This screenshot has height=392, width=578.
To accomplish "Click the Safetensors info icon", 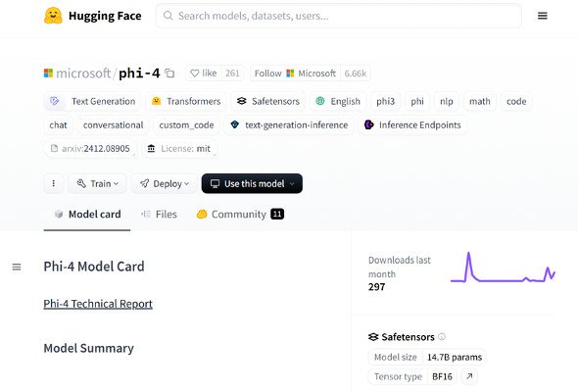I will coord(442,336).
